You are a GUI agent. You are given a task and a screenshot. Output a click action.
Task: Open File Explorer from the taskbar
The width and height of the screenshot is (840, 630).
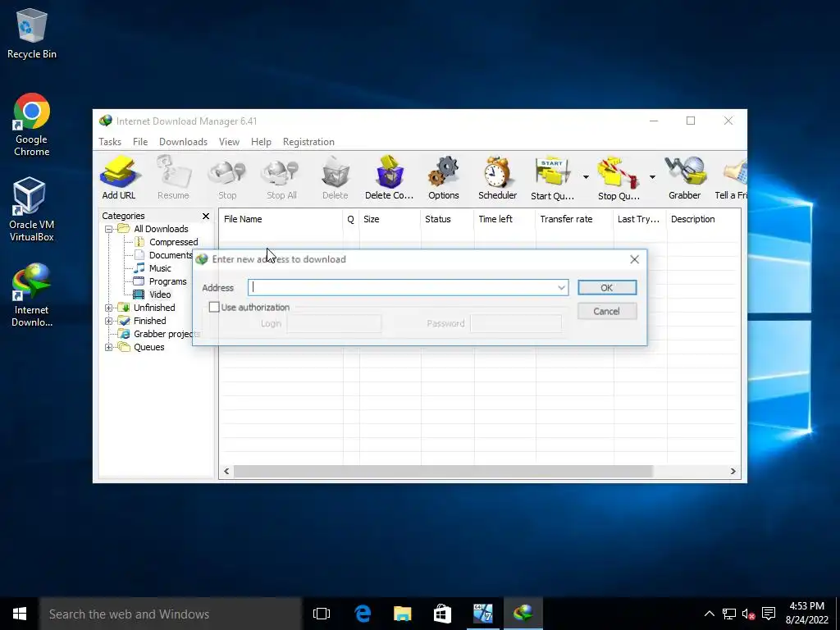point(402,614)
